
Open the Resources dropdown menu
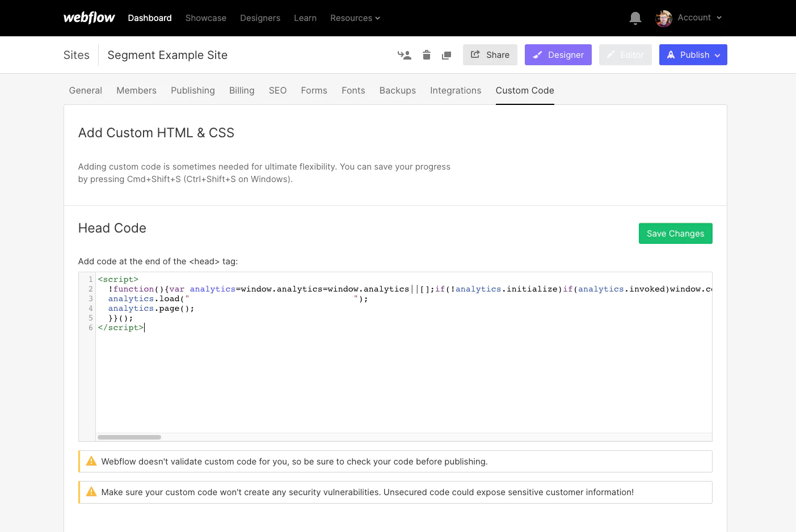click(355, 18)
